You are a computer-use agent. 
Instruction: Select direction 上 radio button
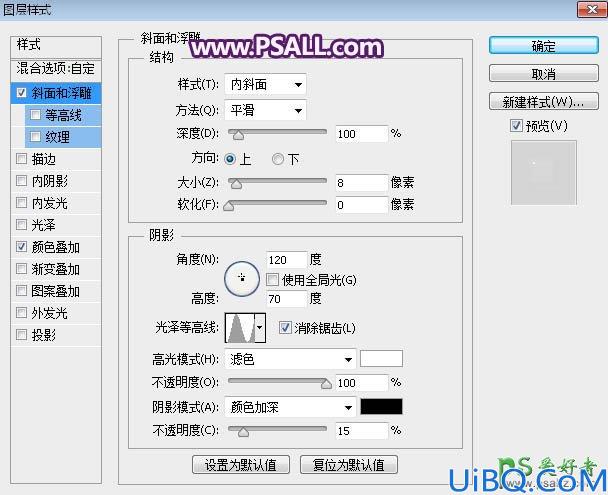[230, 159]
